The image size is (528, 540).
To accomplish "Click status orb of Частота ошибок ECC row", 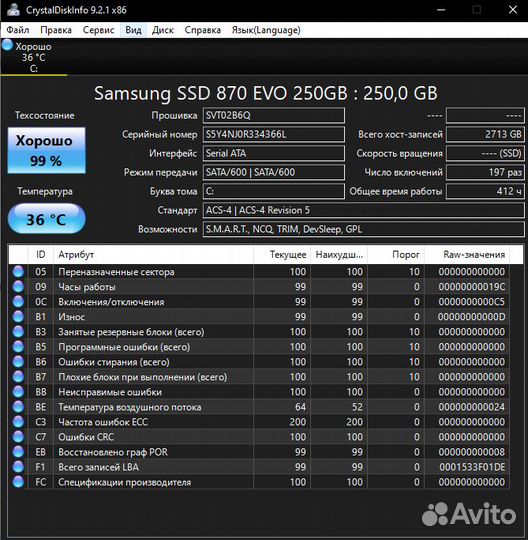I will coord(18,422).
